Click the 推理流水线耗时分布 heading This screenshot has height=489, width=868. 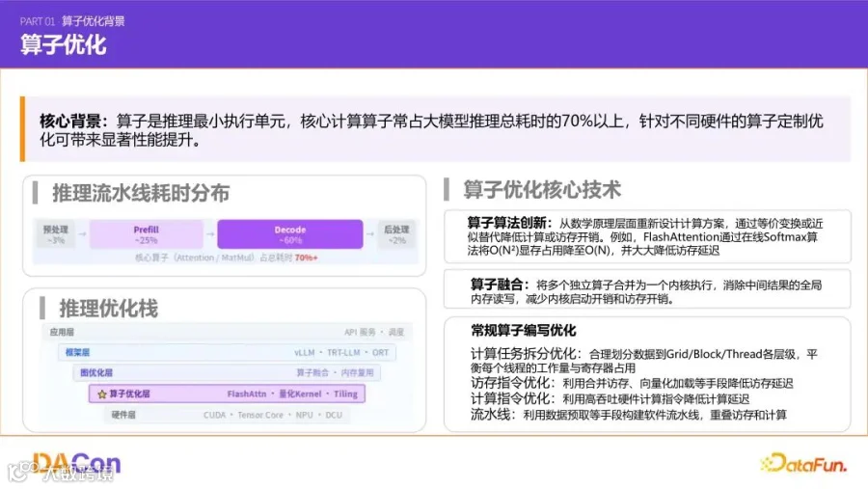(x=141, y=193)
